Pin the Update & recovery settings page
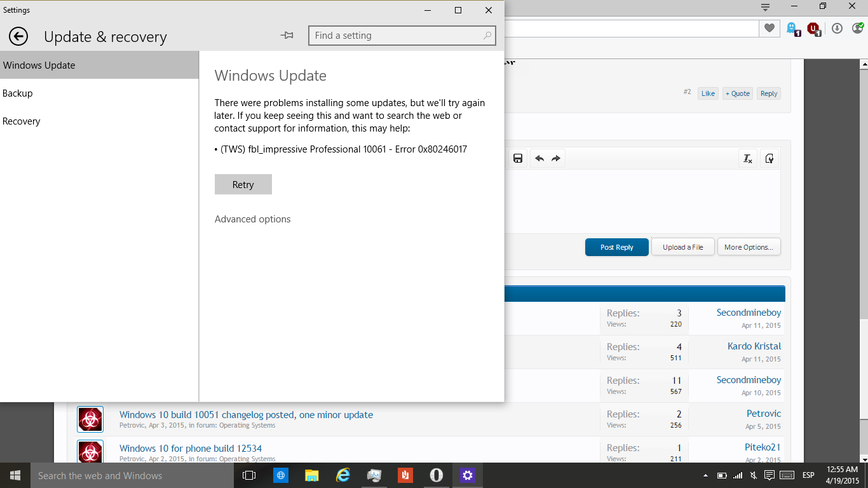The width and height of the screenshot is (868, 488). click(287, 36)
